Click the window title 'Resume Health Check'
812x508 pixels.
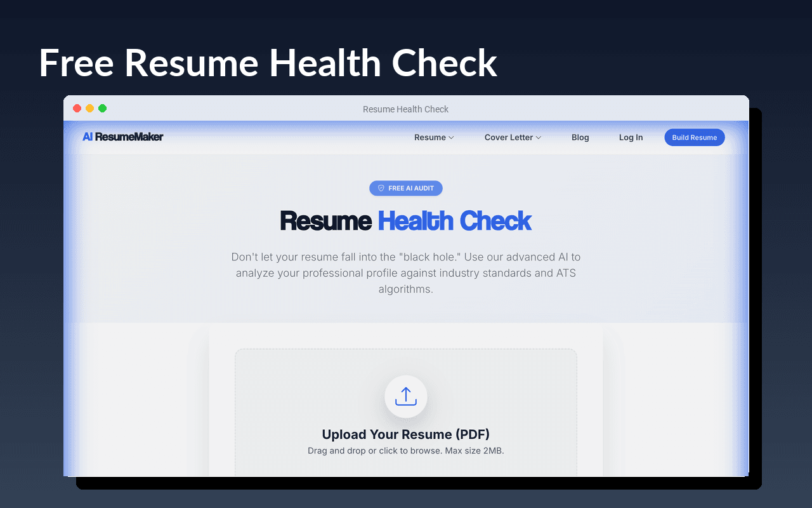click(x=405, y=109)
